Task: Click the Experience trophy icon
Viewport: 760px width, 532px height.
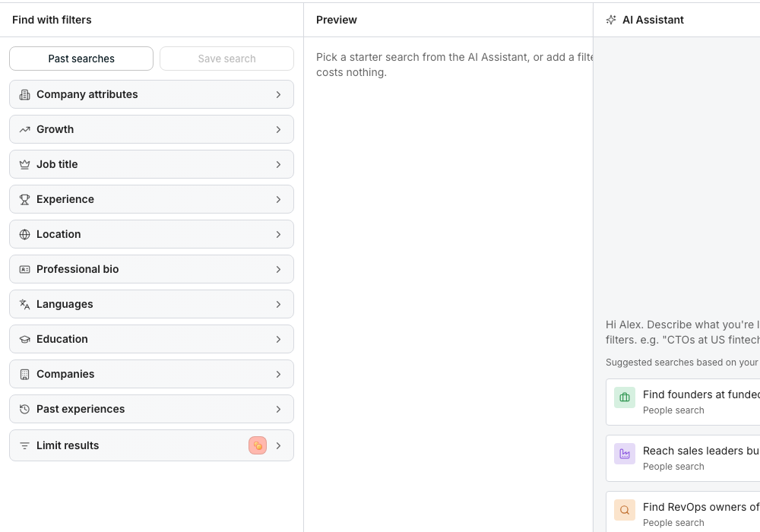Action: [25, 199]
